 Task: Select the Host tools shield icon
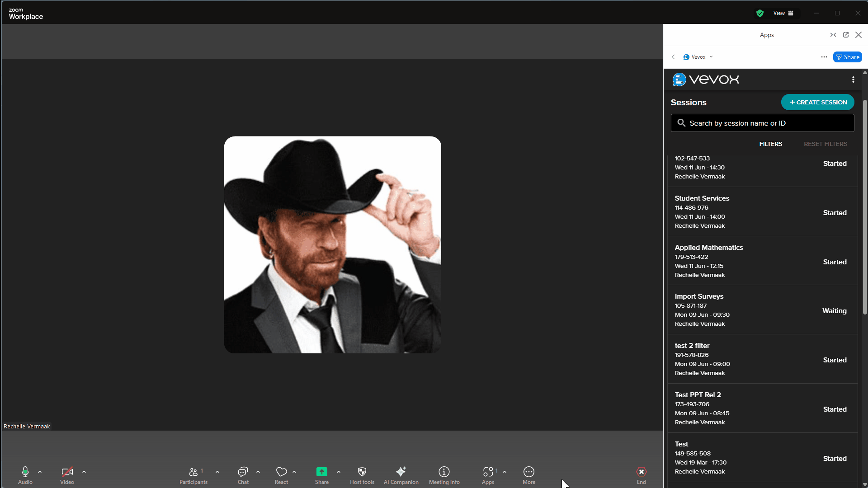[x=362, y=472]
